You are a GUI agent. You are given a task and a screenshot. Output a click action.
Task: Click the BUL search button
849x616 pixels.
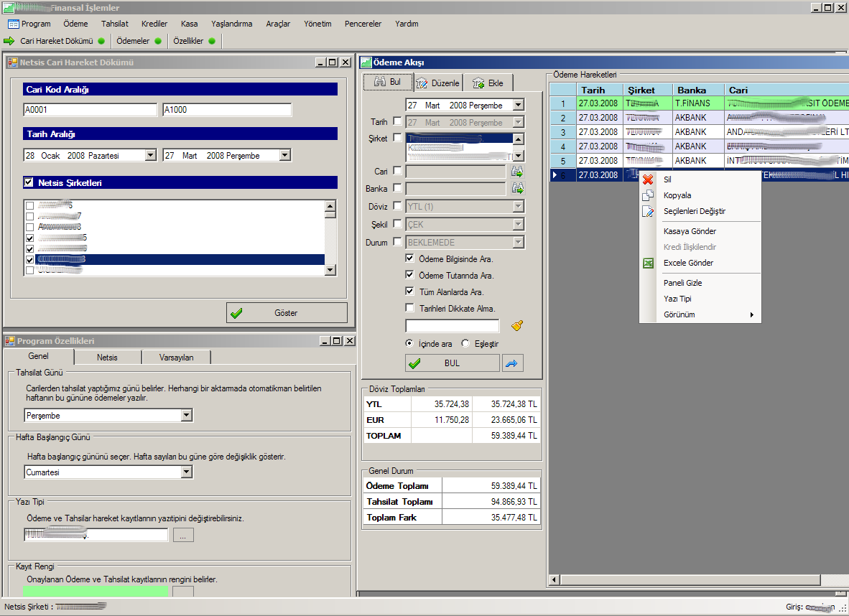point(452,363)
